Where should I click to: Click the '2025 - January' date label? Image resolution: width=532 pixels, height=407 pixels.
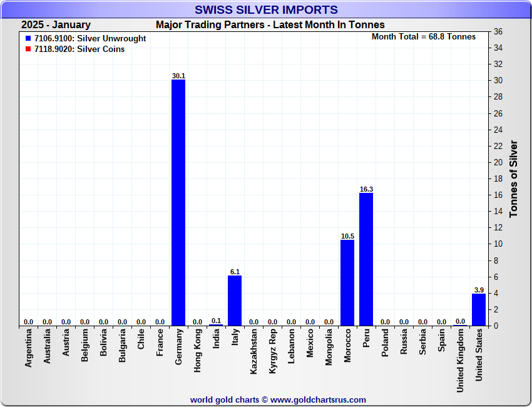56,25
